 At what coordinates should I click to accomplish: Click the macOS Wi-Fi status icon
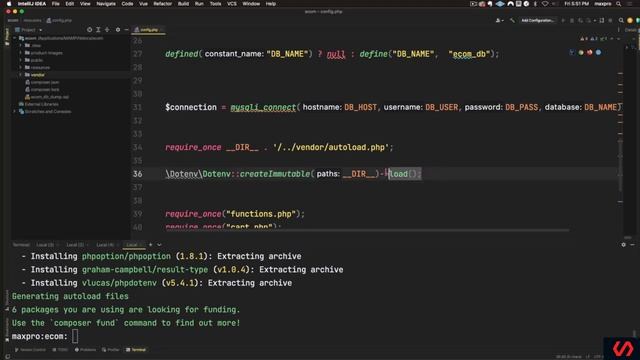[545, 4]
